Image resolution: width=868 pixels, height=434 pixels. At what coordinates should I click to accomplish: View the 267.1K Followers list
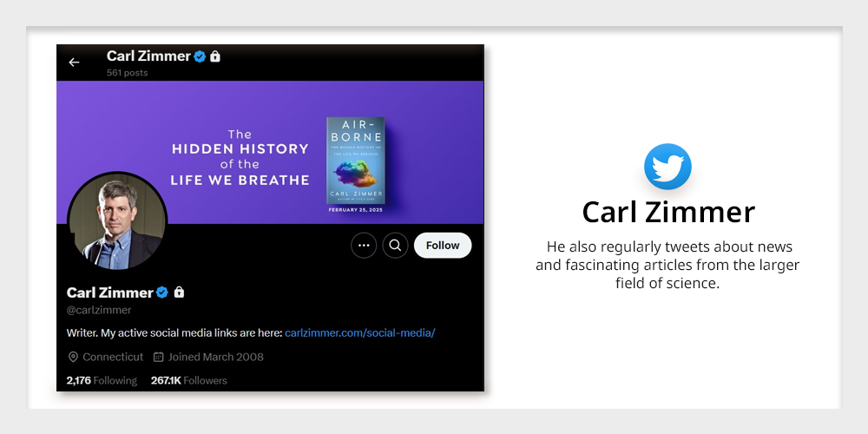coord(188,380)
